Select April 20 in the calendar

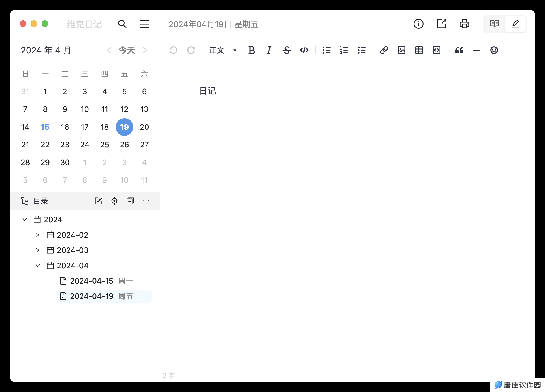pyautogui.click(x=144, y=127)
